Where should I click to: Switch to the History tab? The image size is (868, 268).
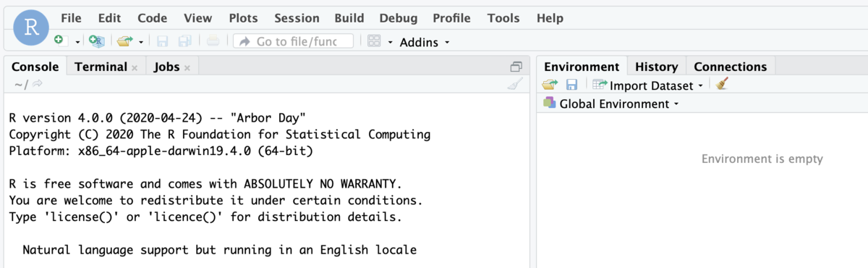[x=656, y=67]
